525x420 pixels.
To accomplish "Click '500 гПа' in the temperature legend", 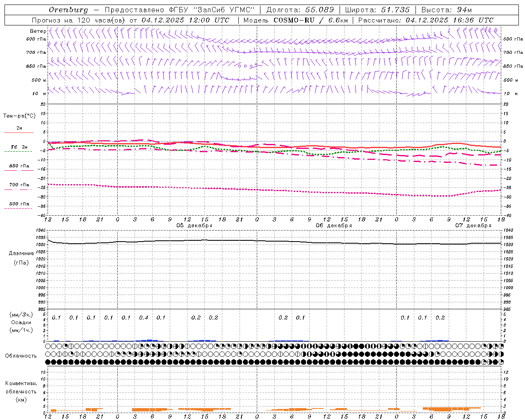I will point(19,204).
